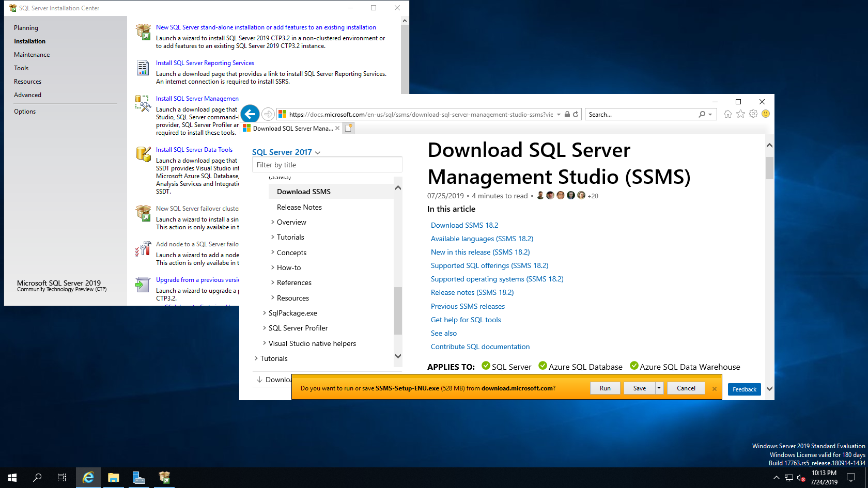This screenshot has width=868, height=488.
Task: Click the stand-alone installation box icon
Action: coord(143,32)
